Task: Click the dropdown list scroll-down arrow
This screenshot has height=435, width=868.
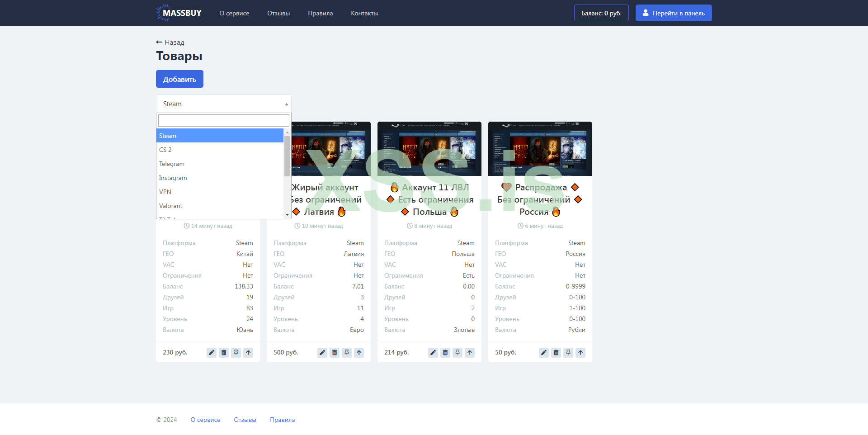Action: [x=287, y=215]
